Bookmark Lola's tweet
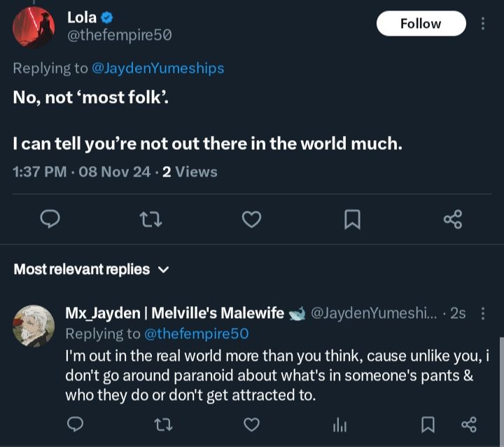 coord(353,220)
